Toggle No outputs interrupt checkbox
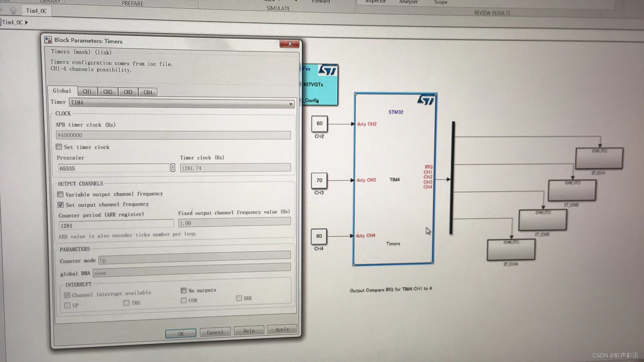 coord(183,290)
